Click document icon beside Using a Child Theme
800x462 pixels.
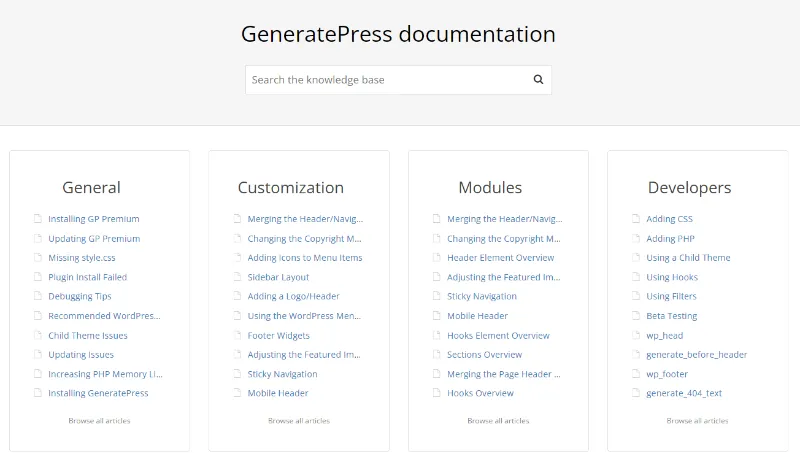click(636, 258)
